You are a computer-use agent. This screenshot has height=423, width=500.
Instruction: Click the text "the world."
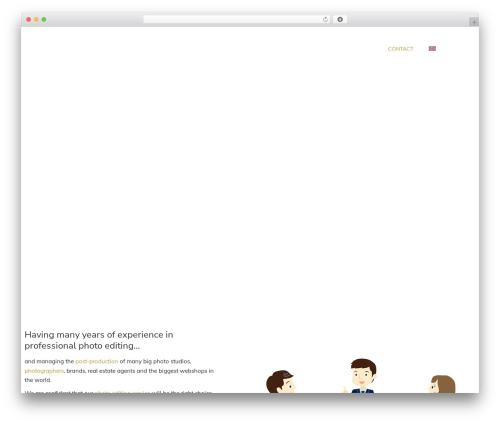[38, 380]
